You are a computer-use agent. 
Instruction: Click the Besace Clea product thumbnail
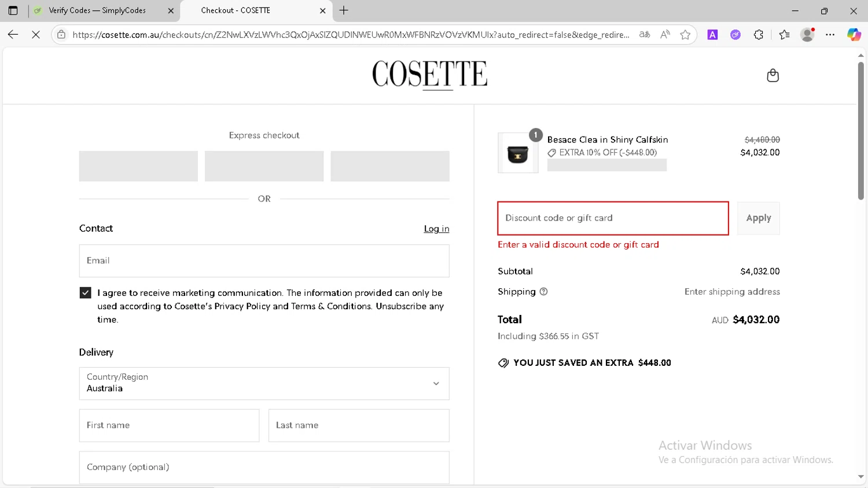click(x=518, y=153)
